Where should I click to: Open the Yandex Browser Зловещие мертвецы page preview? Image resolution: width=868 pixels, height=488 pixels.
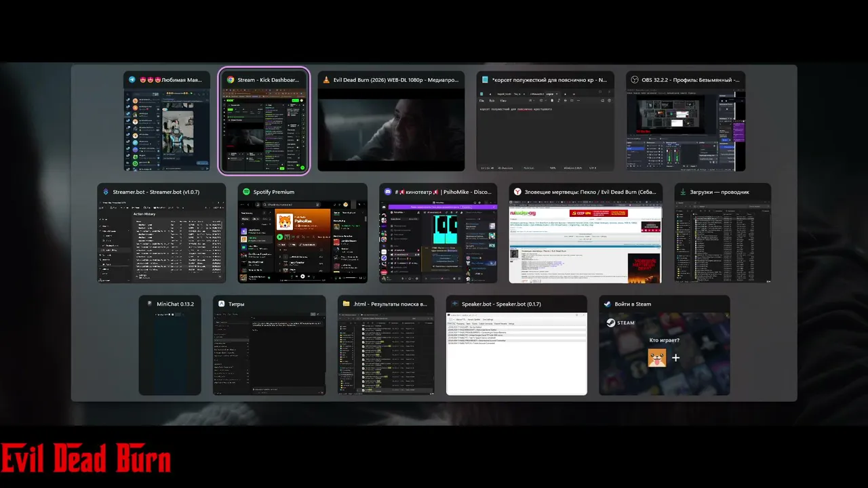[x=586, y=243]
